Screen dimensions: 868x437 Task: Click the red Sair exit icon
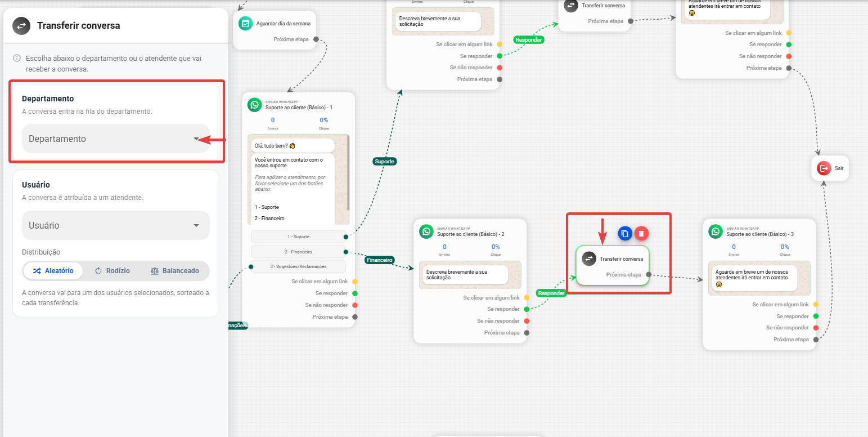click(824, 168)
